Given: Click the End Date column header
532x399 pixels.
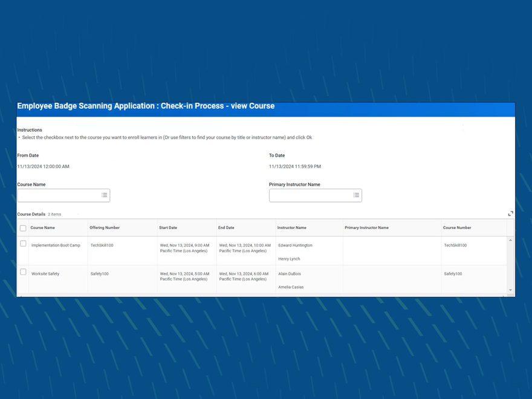Looking at the screenshot, I should (224, 228).
